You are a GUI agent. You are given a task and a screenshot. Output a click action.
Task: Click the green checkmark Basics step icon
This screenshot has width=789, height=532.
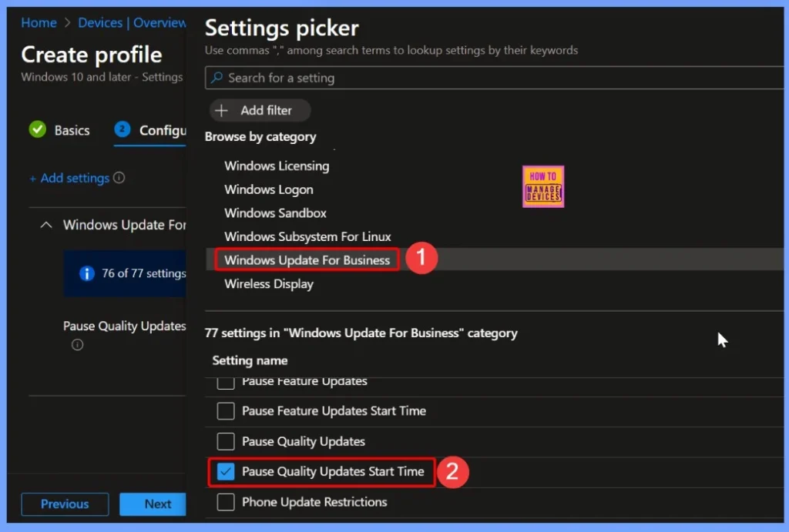[37, 130]
